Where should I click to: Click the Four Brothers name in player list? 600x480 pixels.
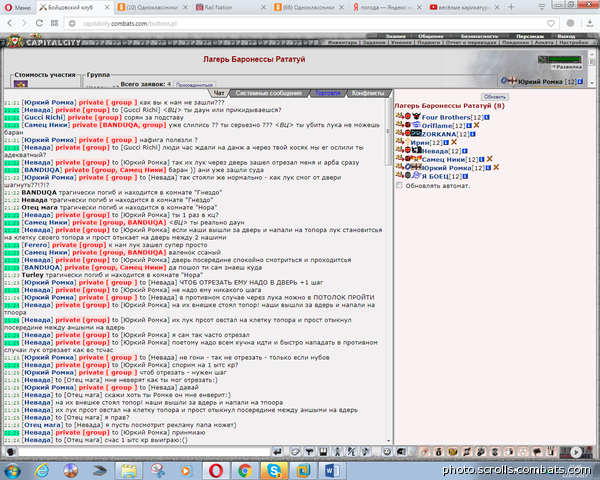point(446,117)
